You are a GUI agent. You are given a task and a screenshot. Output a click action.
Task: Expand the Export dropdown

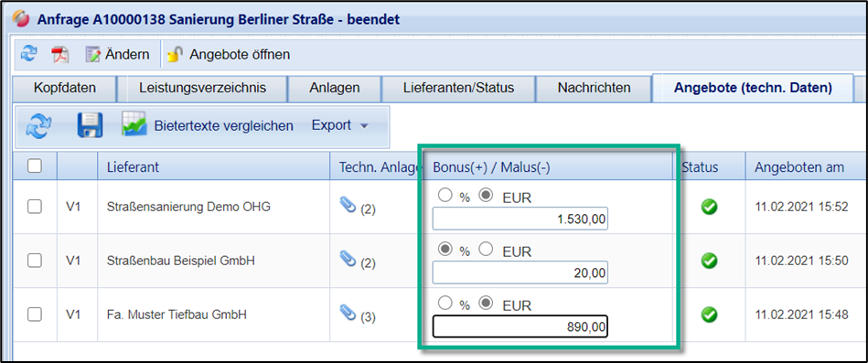coord(340,125)
